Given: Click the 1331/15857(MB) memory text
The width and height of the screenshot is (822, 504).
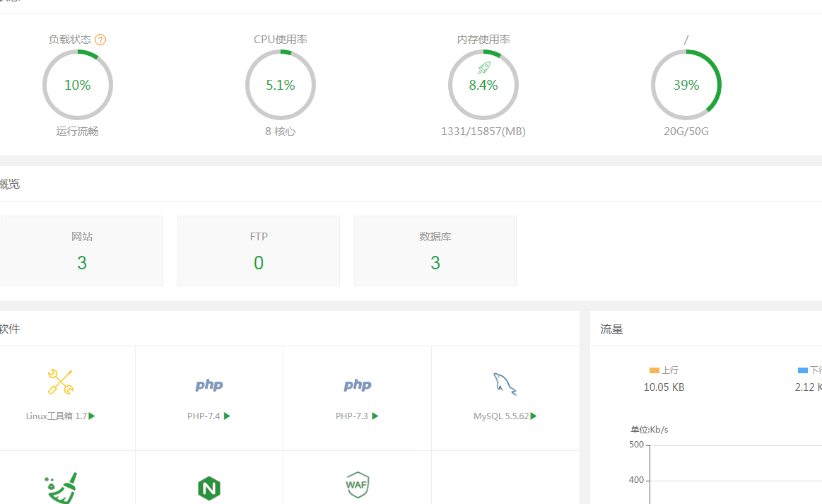Looking at the screenshot, I should (483, 131).
